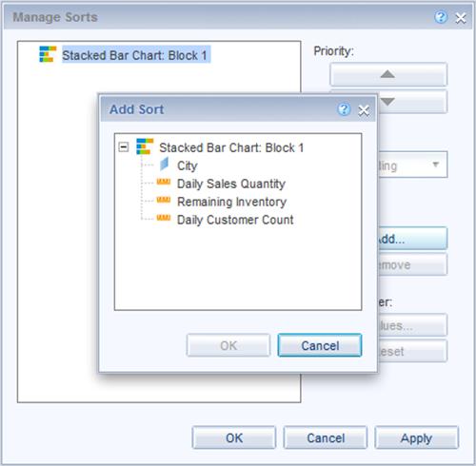
Task: Click the Stacked Bar Chart icon in Add Sort tree
Action: pyautogui.click(x=145, y=146)
